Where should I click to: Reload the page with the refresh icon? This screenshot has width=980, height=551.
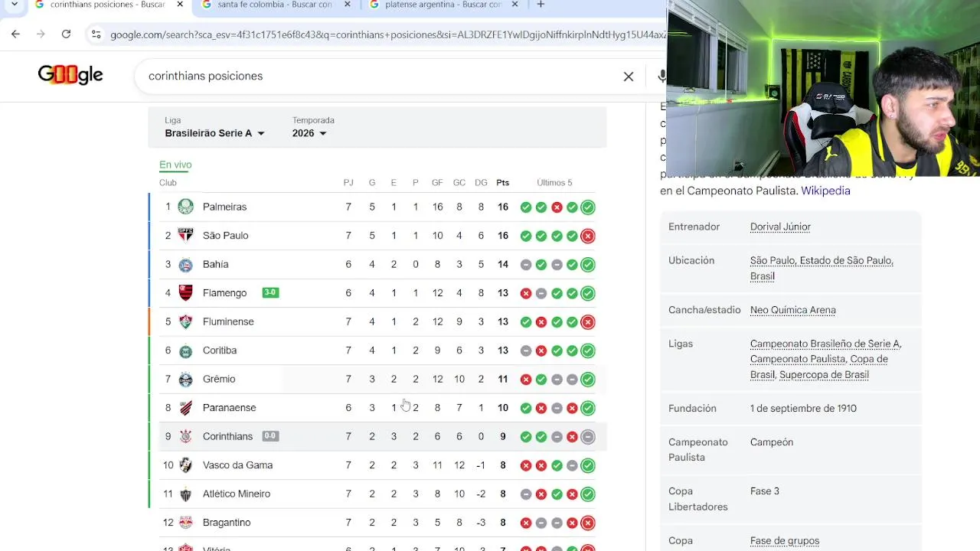coord(66,34)
